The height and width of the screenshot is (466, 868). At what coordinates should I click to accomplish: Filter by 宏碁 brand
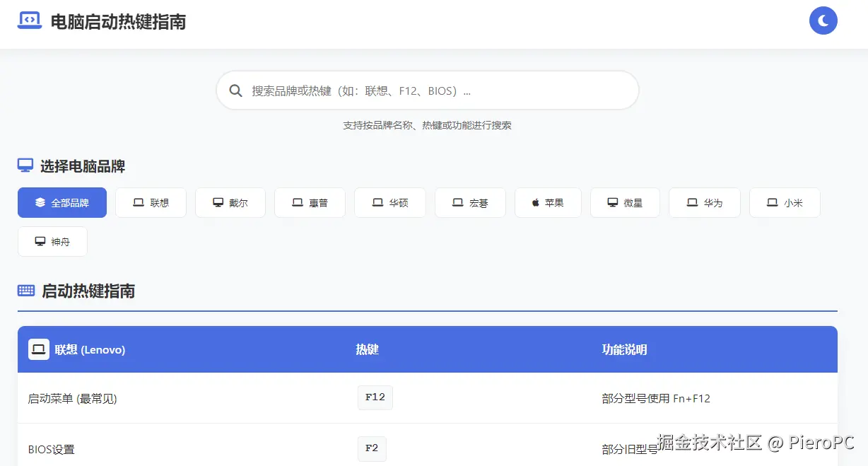(470, 203)
